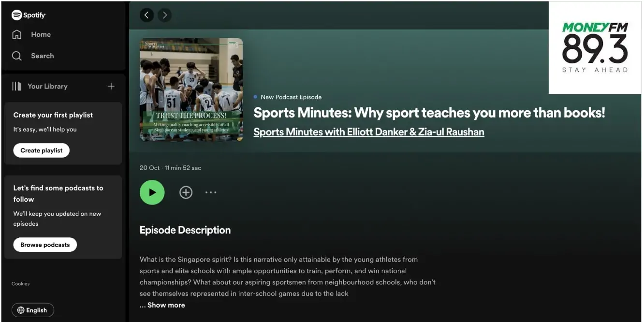Viewport: 644px width, 322px height.
Task: Click the Spotify logo
Action: click(x=29, y=15)
